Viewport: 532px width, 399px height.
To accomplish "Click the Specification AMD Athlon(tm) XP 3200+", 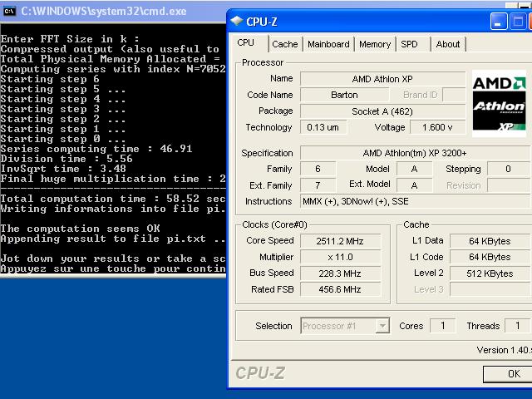I will (x=415, y=153).
